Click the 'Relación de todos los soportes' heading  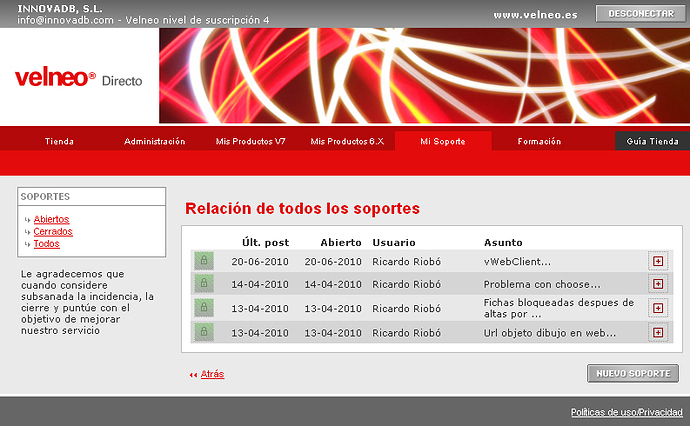tap(302, 209)
